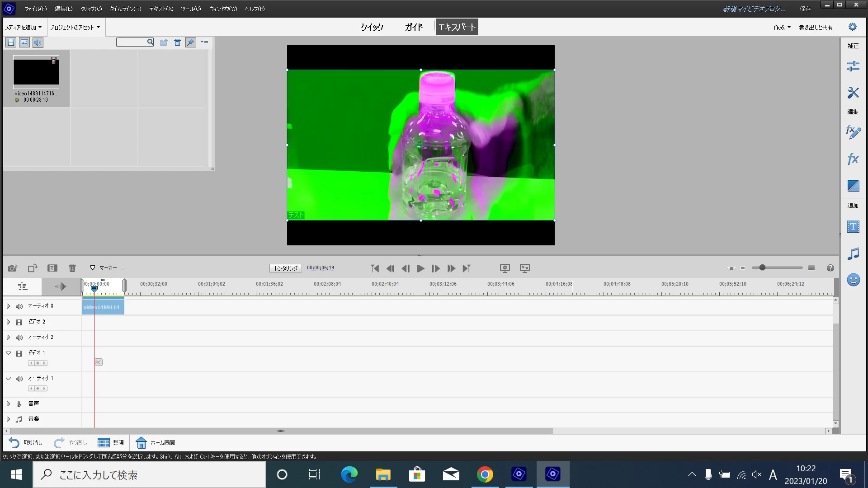This screenshot has width=868, height=488.
Task: Open the Titles and Text panel
Action: point(853,226)
